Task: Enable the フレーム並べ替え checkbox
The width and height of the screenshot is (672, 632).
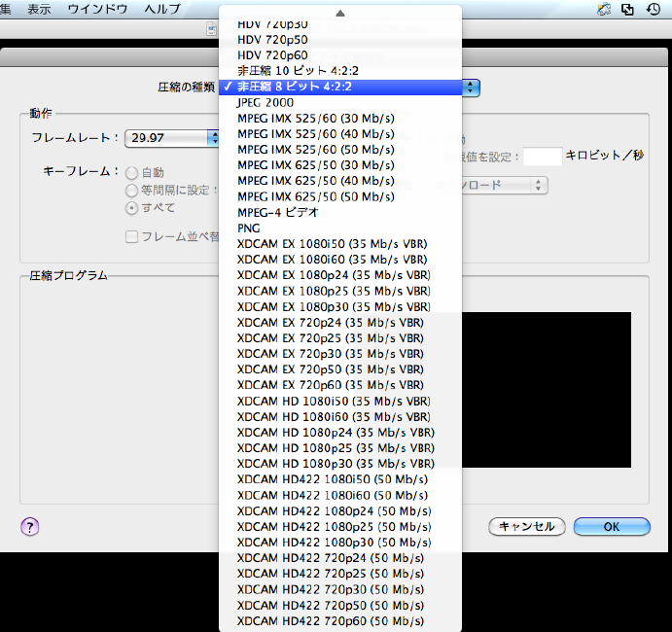Action: click(x=132, y=236)
